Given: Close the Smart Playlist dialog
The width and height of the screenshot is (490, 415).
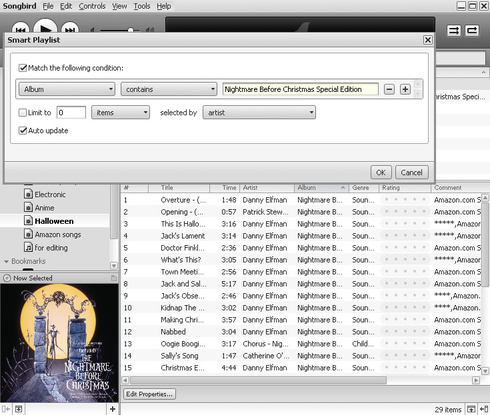Looking at the screenshot, I should [x=428, y=40].
